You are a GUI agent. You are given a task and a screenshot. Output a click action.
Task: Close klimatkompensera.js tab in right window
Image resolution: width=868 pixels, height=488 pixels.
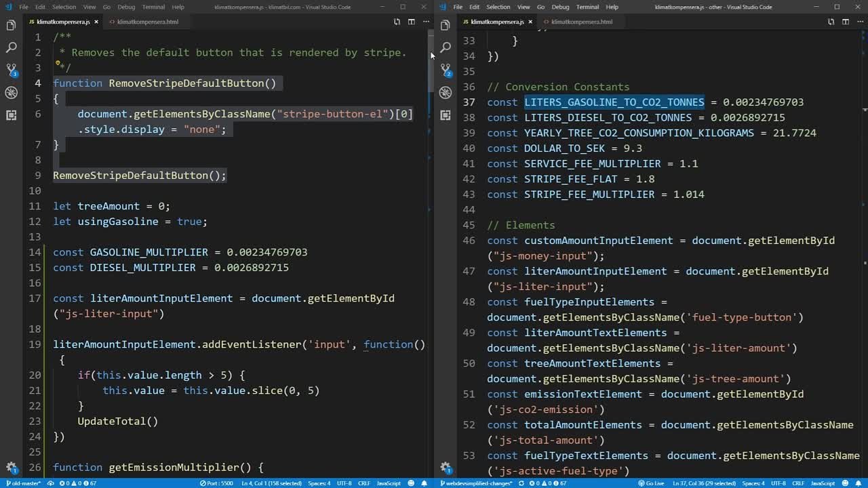click(x=530, y=22)
